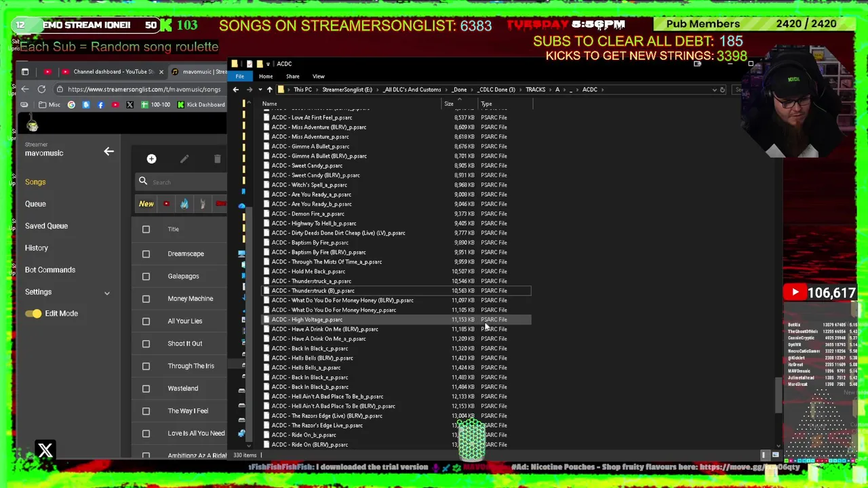Click the browser reload icon
Viewport: 868px width, 488px height.
tap(41, 89)
